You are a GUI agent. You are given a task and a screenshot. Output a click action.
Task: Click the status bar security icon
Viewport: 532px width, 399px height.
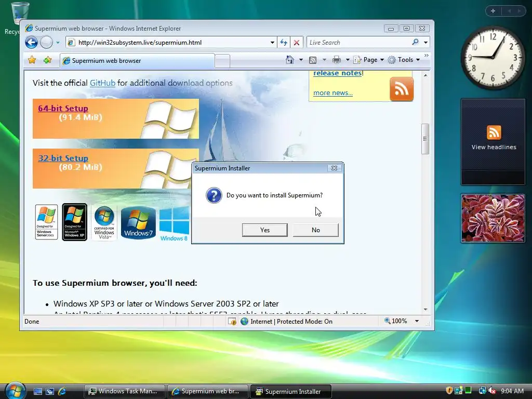click(232, 321)
